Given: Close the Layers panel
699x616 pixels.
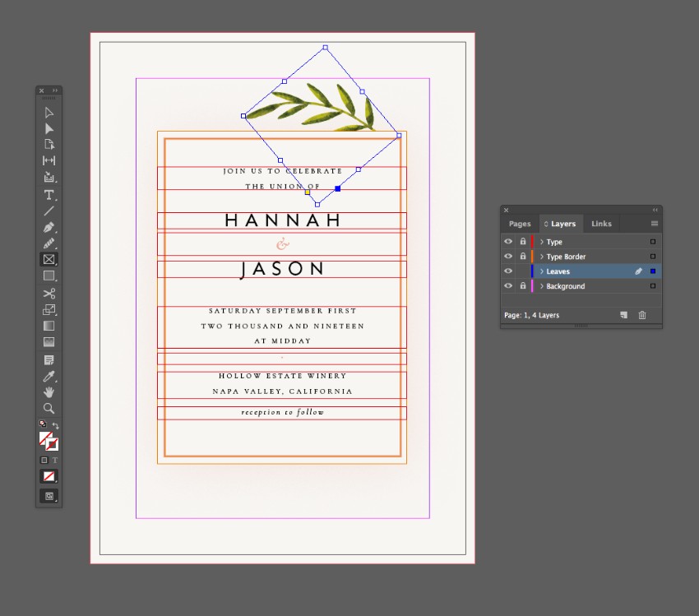Looking at the screenshot, I should point(506,210).
